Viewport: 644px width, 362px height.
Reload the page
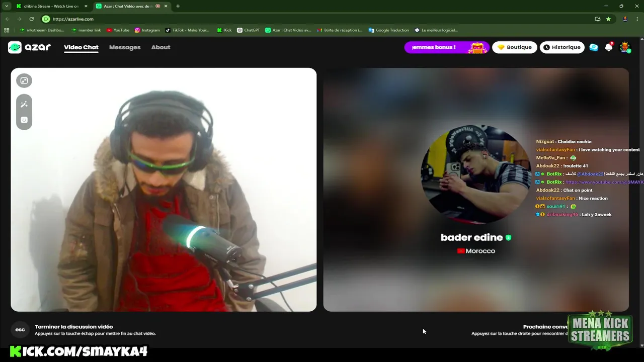(x=31, y=19)
